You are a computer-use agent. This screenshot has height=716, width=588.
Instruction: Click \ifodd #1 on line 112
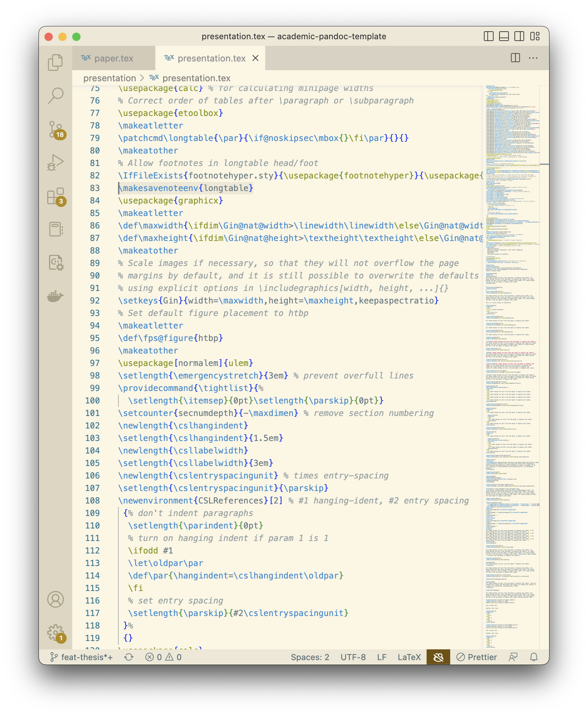150,551
